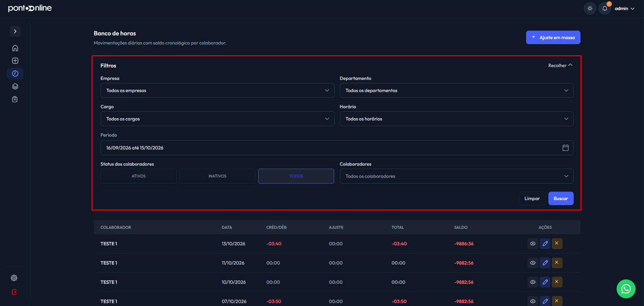View details of the 10/10/2026 row
Viewport: 644px width, 306px height.
[x=533, y=282]
